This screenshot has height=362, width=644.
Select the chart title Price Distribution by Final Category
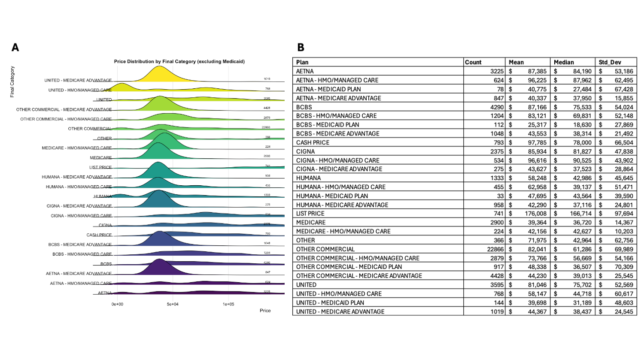click(179, 62)
